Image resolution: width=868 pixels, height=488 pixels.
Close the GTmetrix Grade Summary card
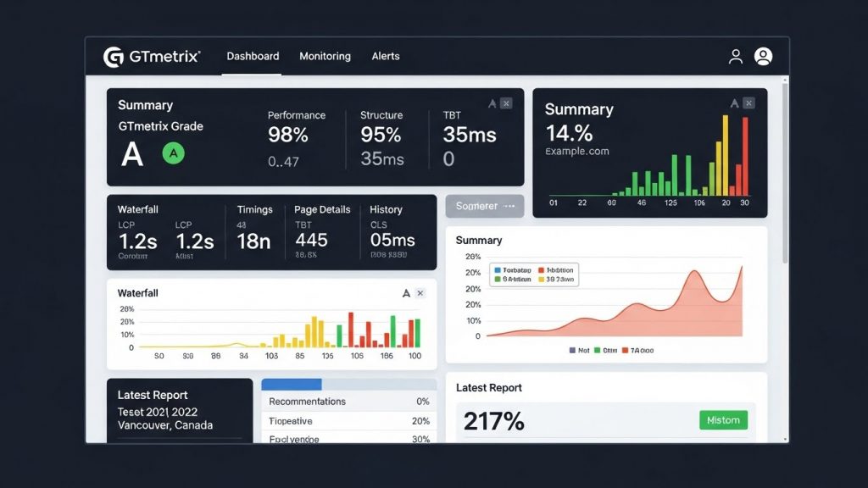506,103
